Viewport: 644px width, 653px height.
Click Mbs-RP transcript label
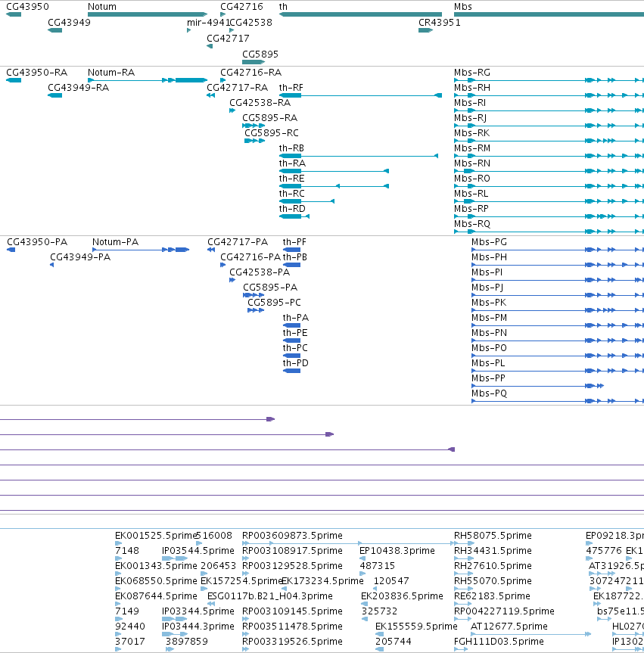point(471,209)
